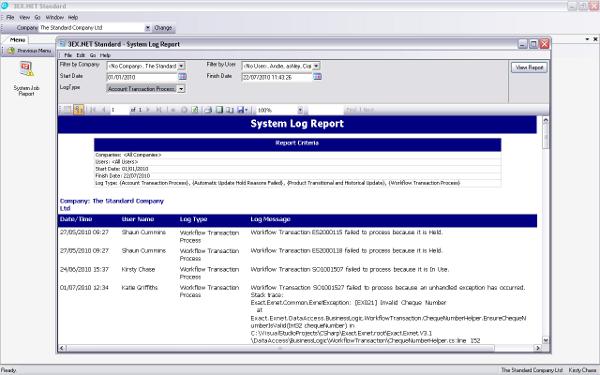Click the Previous Menu globe icon
This screenshot has width=600, height=375.
(x=11, y=51)
